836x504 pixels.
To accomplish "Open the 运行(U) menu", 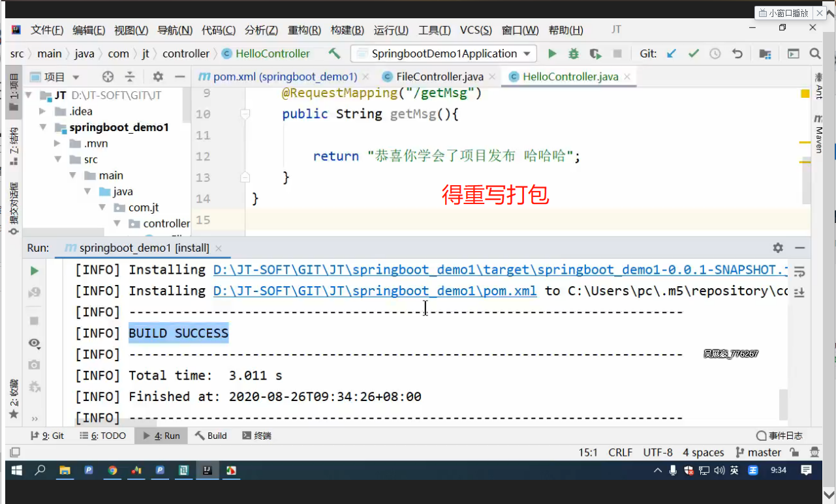I will click(x=391, y=30).
